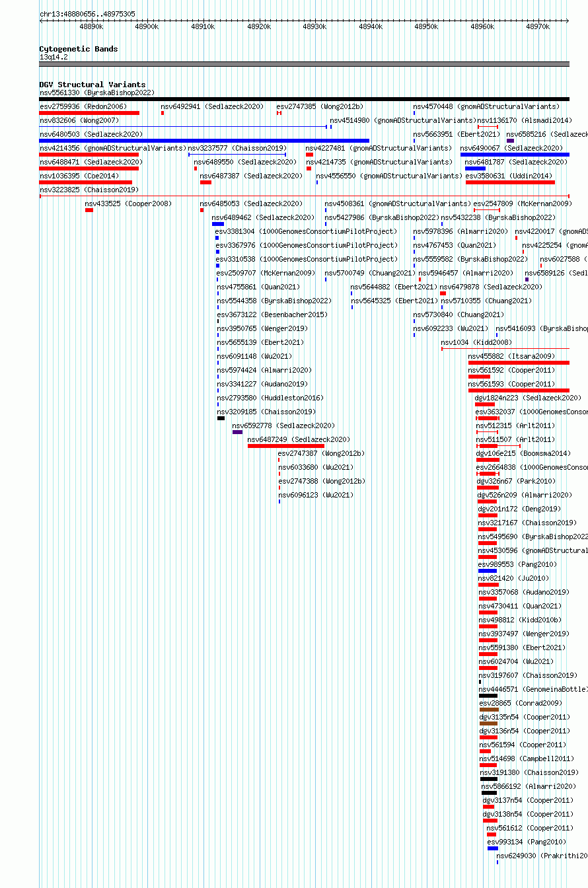Viewport: 588px width, 888px height.
Task: Click nsv514698 (Campbell2011) label
Action: (x=527, y=758)
